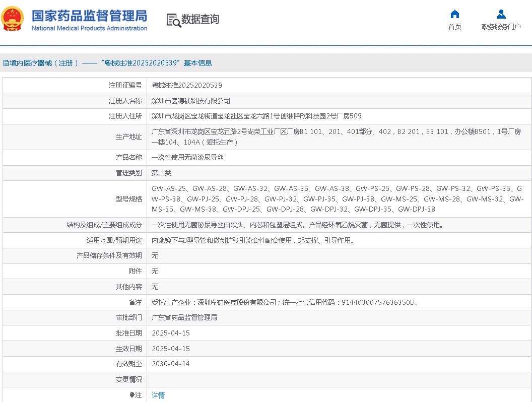Click the bullet icon beside 注
Image resolution: width=532 pixels, height=402 pixels.
pyautogui.click(x=132, y=395)
